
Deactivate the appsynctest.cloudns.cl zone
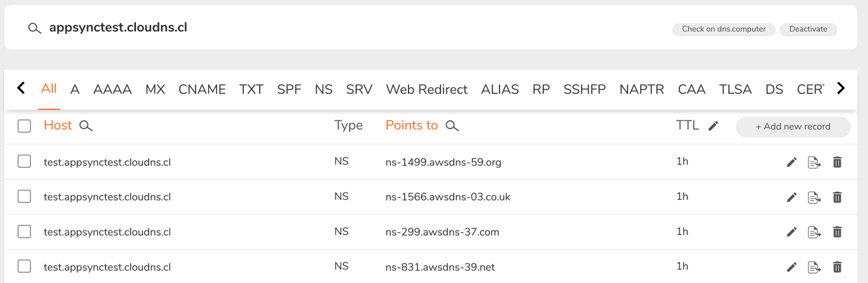[808, 29]
